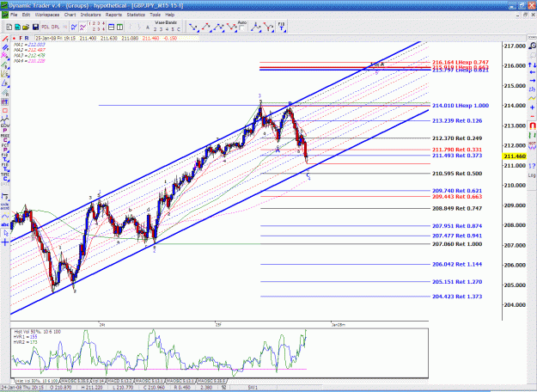Click the 214.010 LHexp 1.000 level label

coord(461,106)
